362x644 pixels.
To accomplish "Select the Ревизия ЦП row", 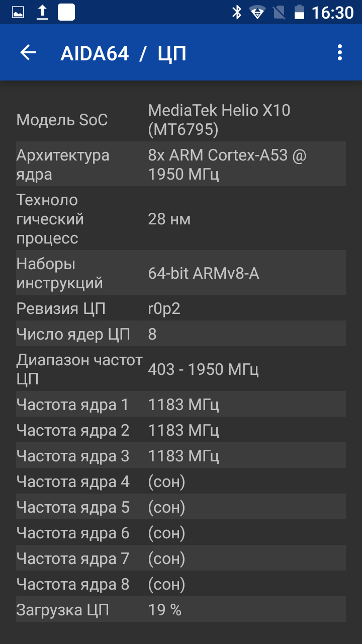I will 181,308.
